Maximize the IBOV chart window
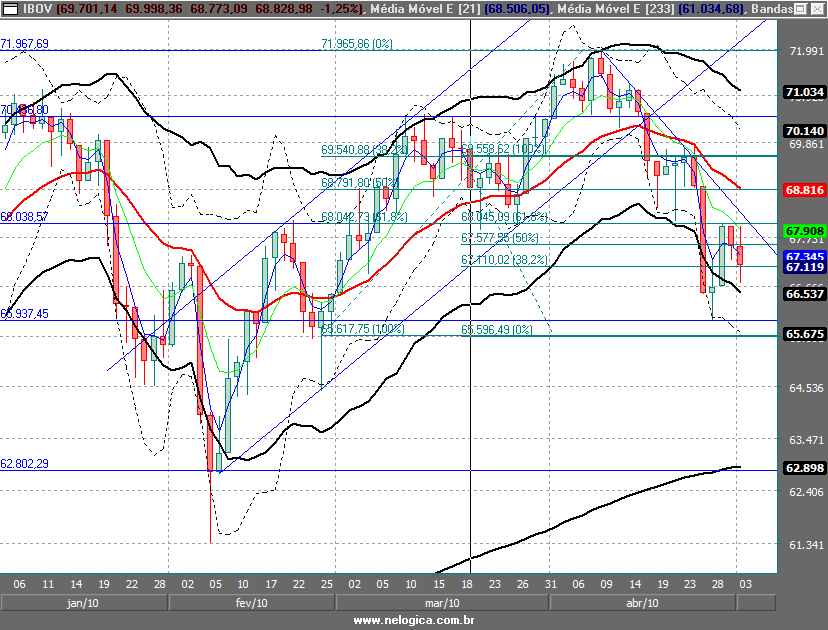The height and width of the screenshot is (630, 828). [801, 8]
